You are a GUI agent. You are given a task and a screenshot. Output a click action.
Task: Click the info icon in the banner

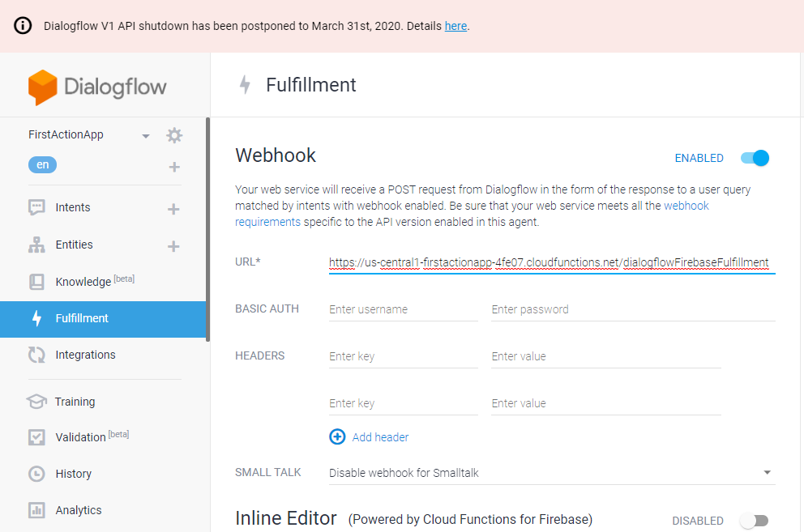(24, 26)
